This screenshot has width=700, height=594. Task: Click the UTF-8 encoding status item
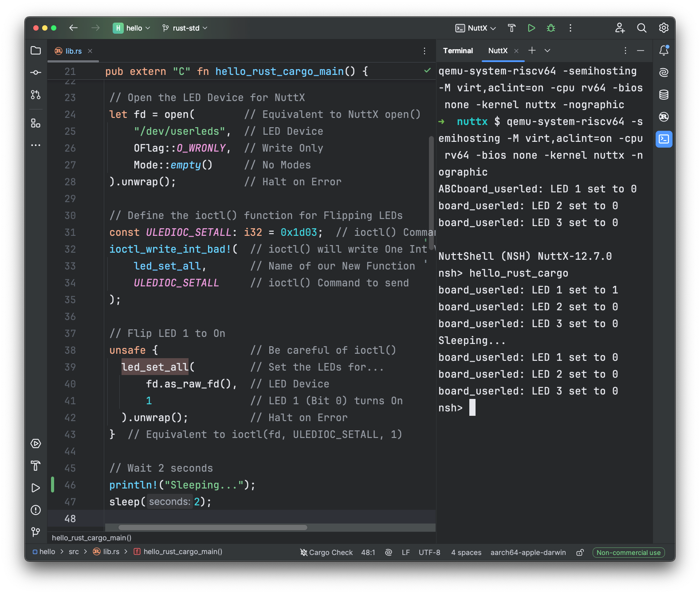(429, 552)
